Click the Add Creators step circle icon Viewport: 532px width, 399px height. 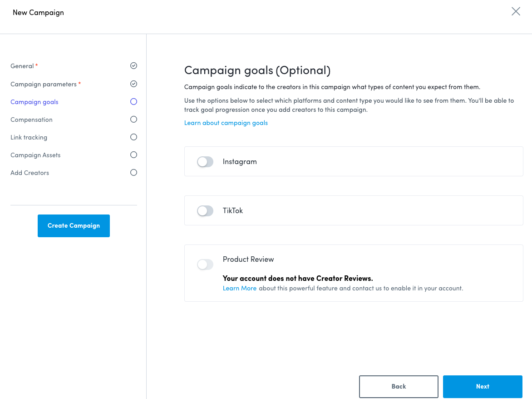point(133,173)
